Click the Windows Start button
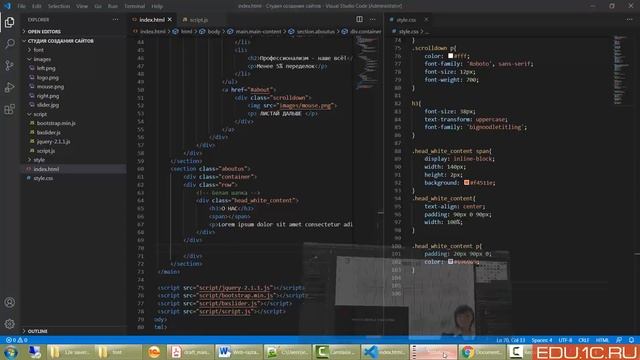The image size is (640, 360). [11, 352]
